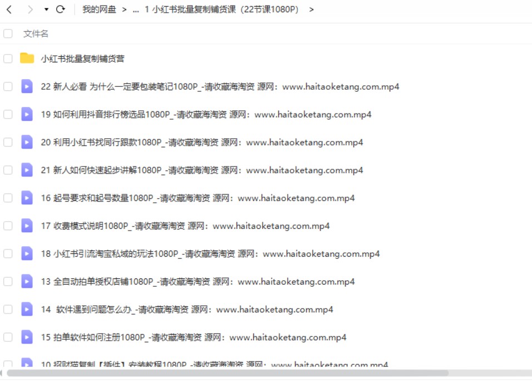Open file 18 小红书引流淘宝私域的玩法
This screenshot has width=532, height=392.
(210, 253)
